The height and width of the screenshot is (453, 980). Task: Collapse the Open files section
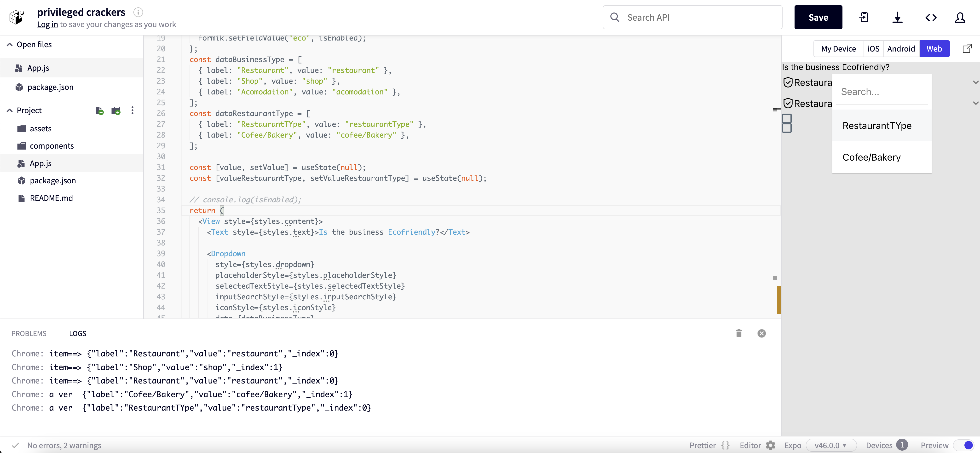(10, 45)
